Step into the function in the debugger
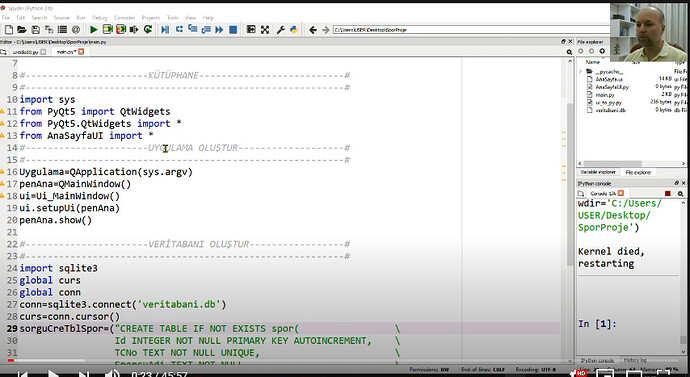This screenshot has height=377, width=690. [x=192, y=29]
